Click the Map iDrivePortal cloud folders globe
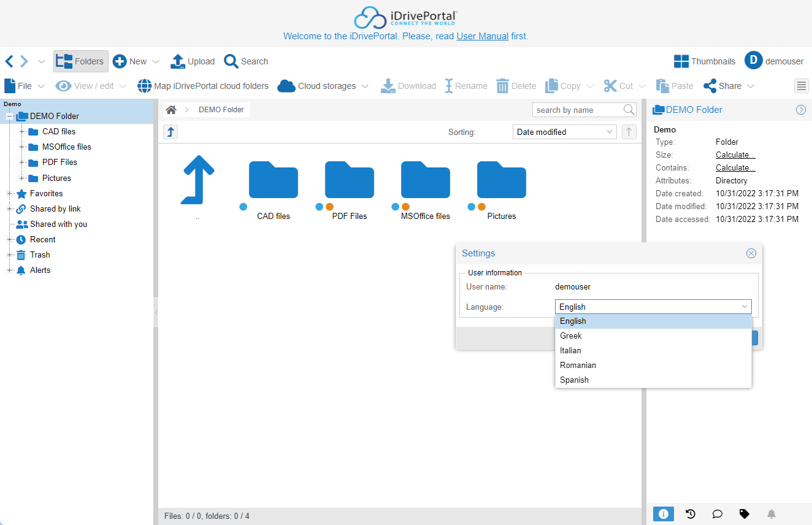The image size is (812, 525). point(144,86)
